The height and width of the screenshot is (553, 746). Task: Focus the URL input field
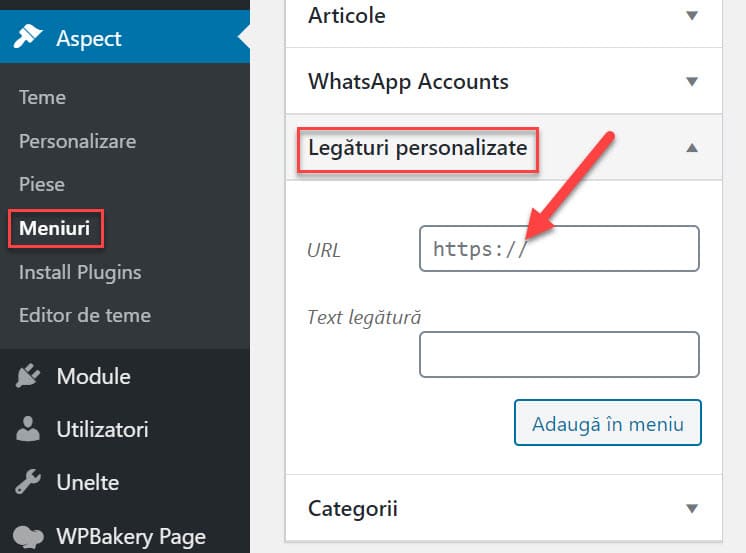pyautogui.click(x=558, y=249)
